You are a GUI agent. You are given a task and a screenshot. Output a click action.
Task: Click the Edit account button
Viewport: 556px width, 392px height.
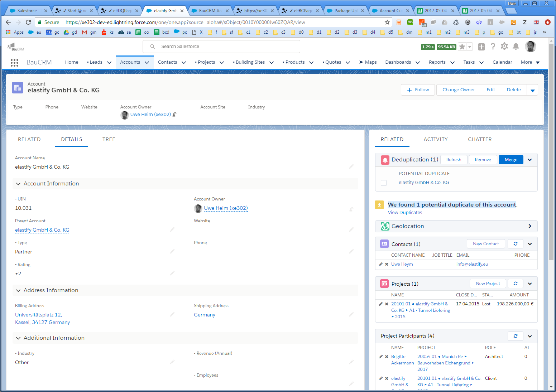(491, 90)
